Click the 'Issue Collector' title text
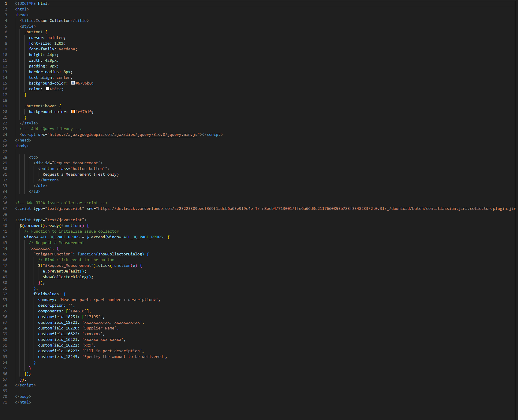The height and width of the screenshot is (420, 518). (x=53, y=21)
